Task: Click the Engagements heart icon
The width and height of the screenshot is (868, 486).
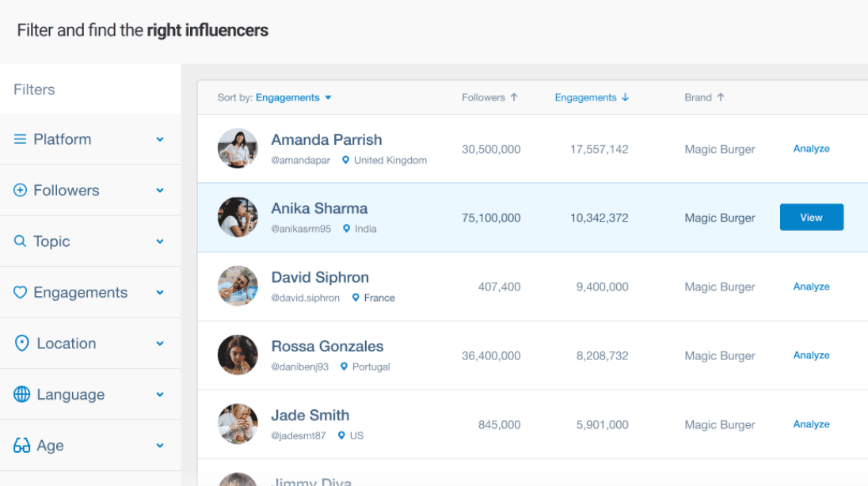Action: [21, 293]
